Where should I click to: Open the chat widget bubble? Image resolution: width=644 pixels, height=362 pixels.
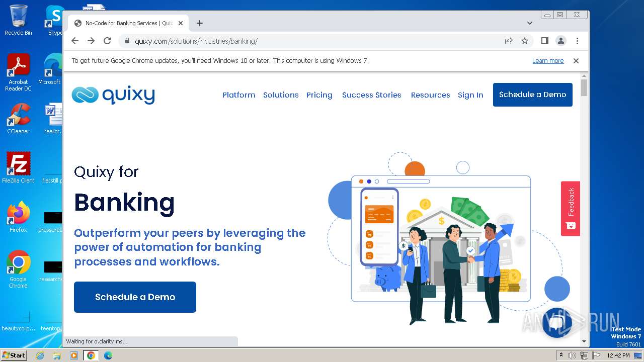click(x=557, y=322)
